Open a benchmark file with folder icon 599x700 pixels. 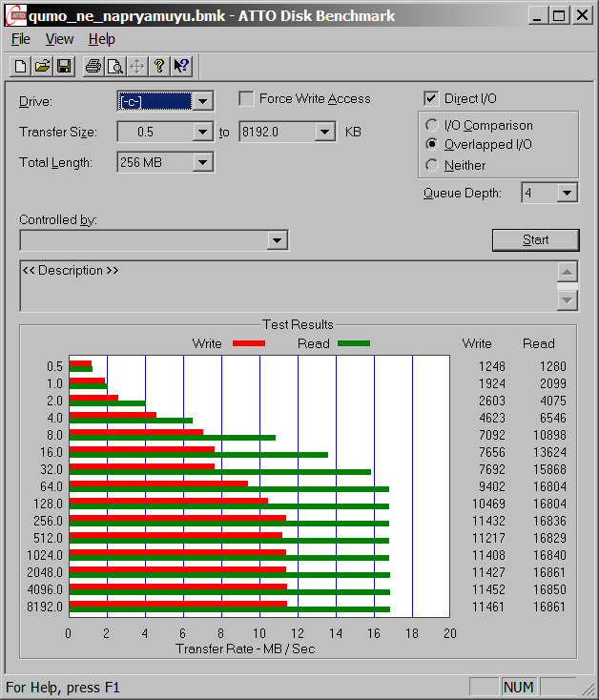[43, 66]
